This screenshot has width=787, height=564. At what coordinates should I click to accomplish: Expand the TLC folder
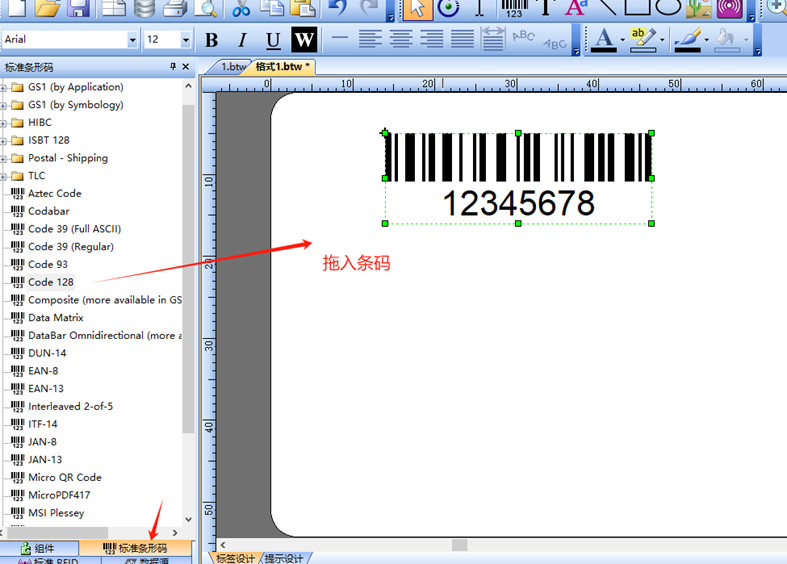coord(4,177)
